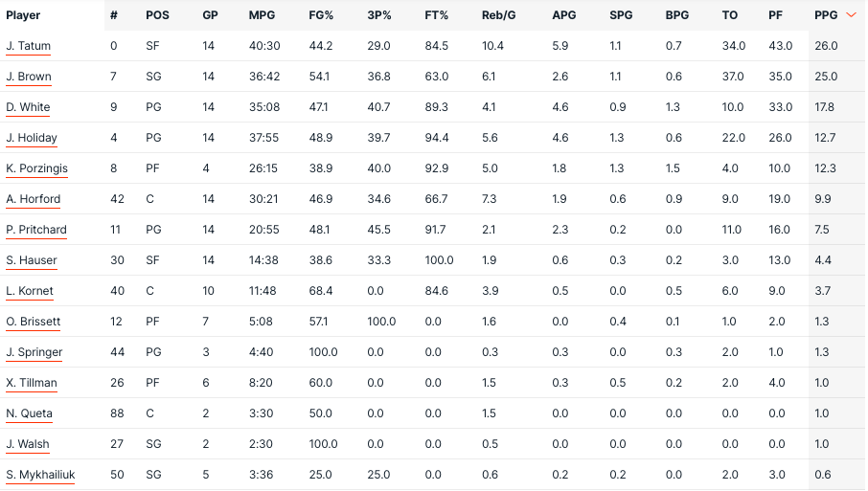This screenshot has height=491, width=868.
Task: Sort by Reb/G column header
Action: coord(499,15)
